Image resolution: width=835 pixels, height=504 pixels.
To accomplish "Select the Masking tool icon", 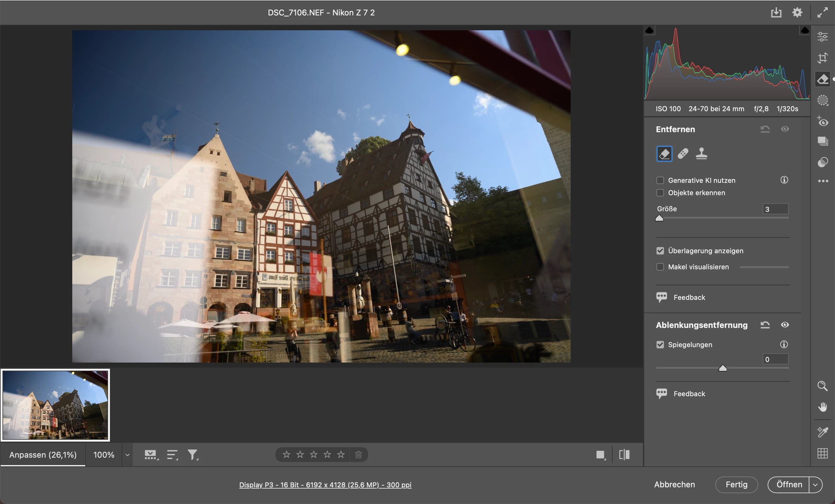I will click(x=822, y=100).
